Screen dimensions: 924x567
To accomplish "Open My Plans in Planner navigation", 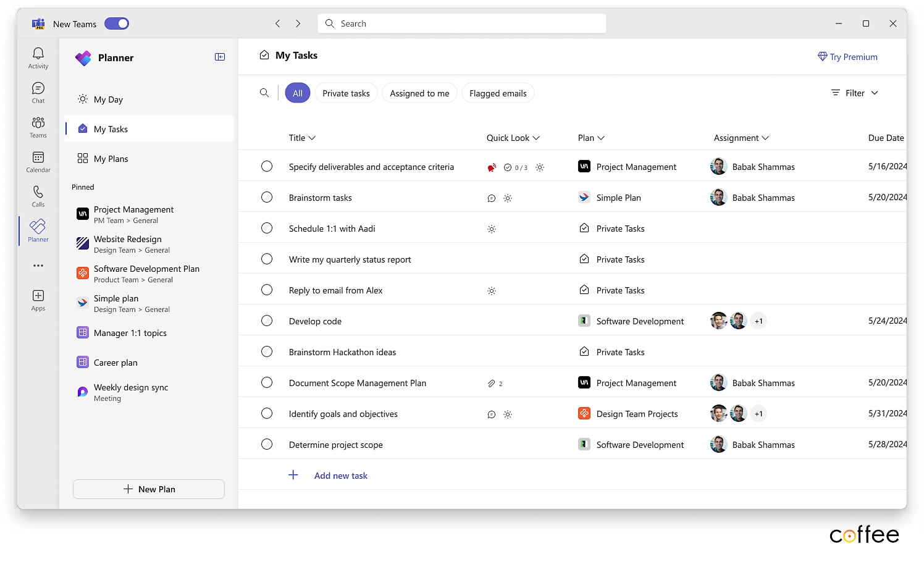I will 149,159.
